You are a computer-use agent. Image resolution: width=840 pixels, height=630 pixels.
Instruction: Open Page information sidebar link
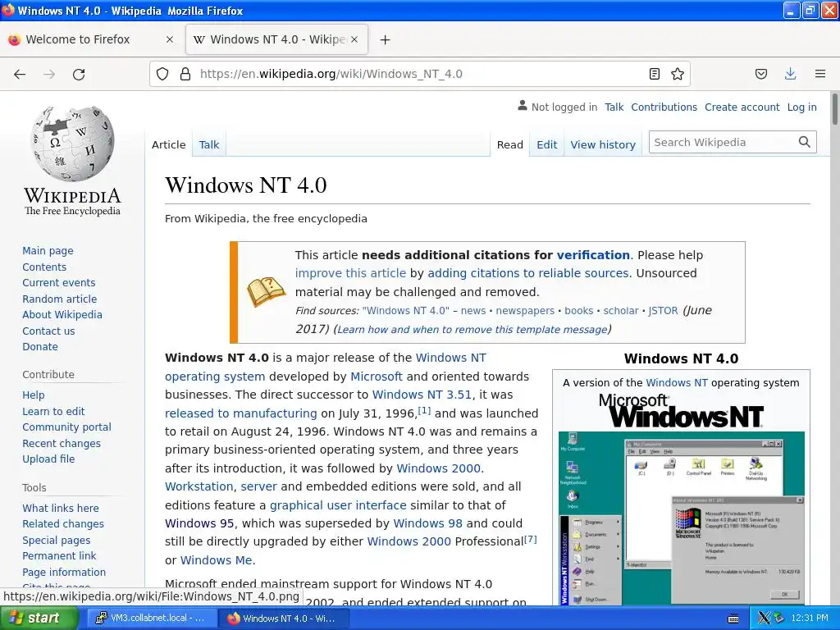click(64, 572)
